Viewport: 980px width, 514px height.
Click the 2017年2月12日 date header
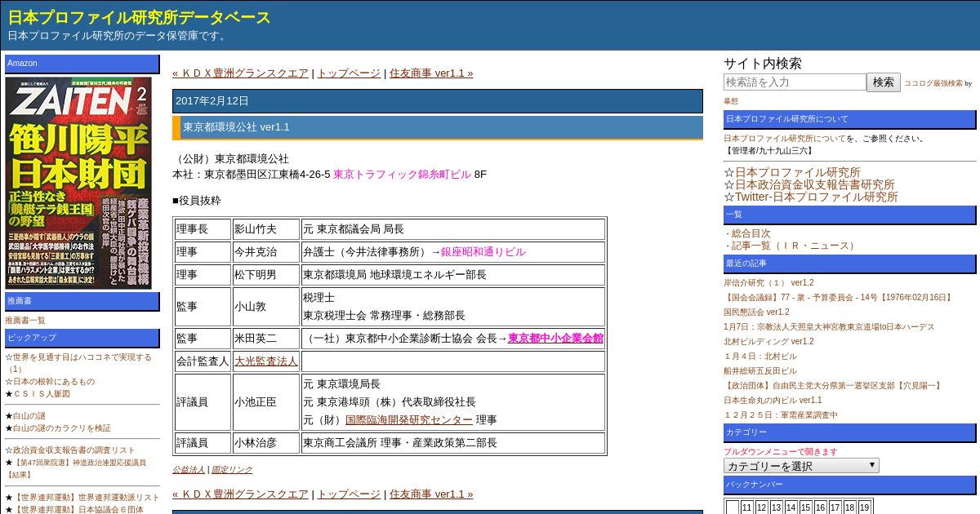(438, 101)
